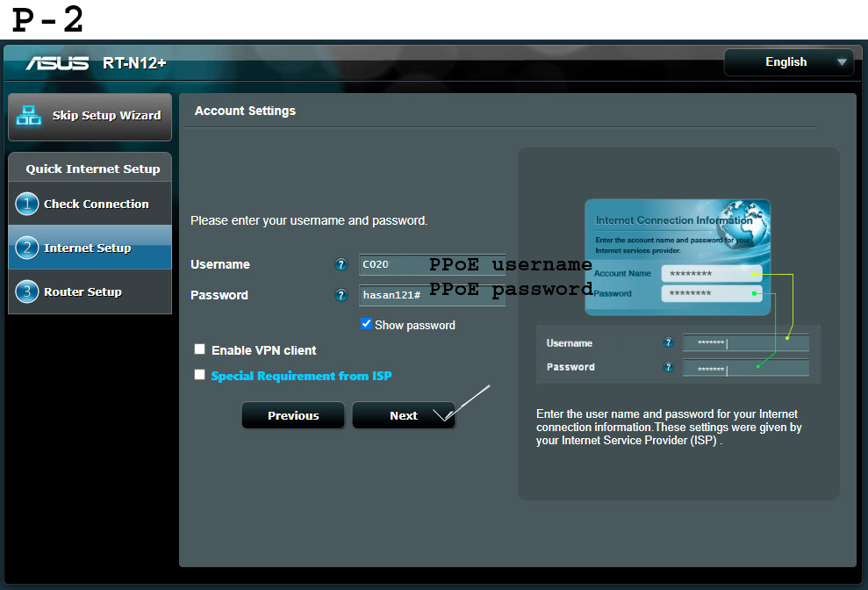Open the Special Requirement from ISP link
Screen dimensions: 868x590
pyautogui.click(x=301, y=376)
